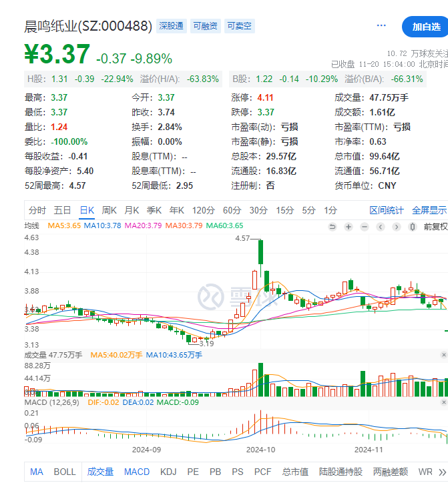Click the MA5:3.65 legend label
The width and height of the screenshot is (448, 489).
pos(64,225)
